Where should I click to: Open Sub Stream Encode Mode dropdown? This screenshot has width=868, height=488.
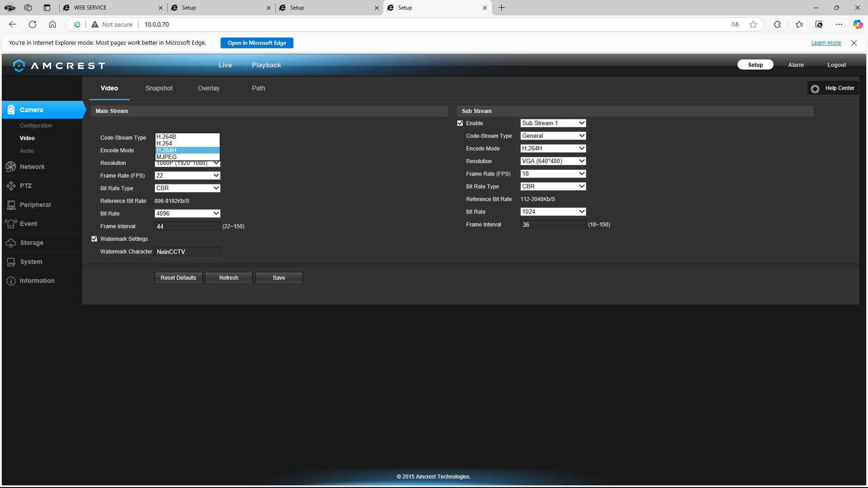point(553,148)
